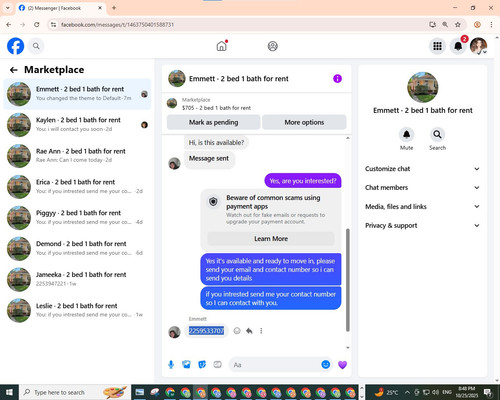
Task: Open Windows Start menu
Action: [9, 392]
